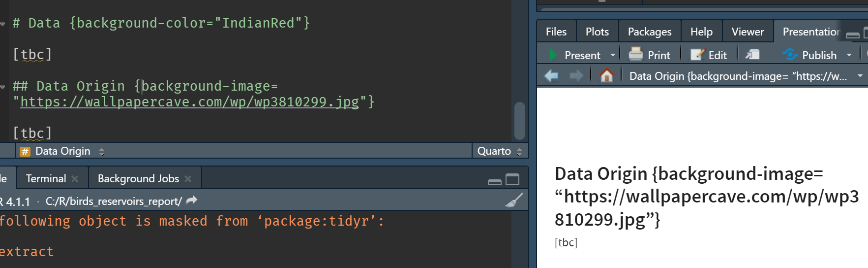This screenshot has height=268, width=868.
Task: Open the Present dropdown arrow
Action: [x=613, y=55]
